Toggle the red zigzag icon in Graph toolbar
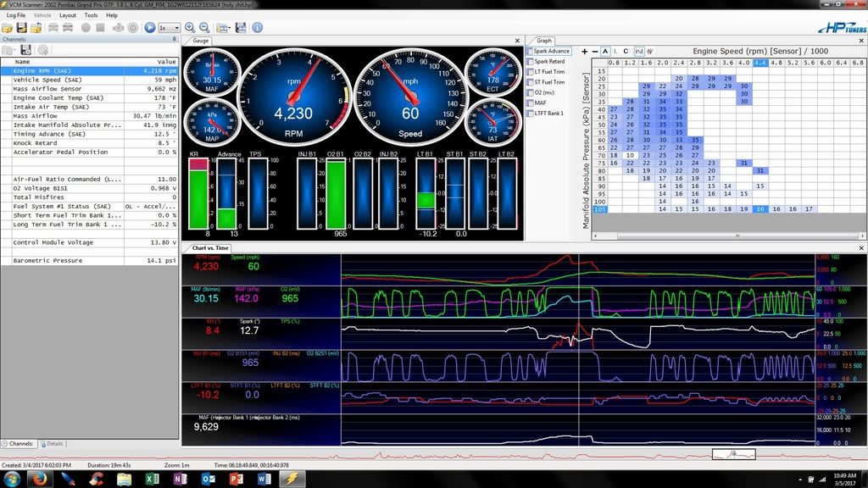The width and height of the screenshot is (868, 488). (650, 52)
